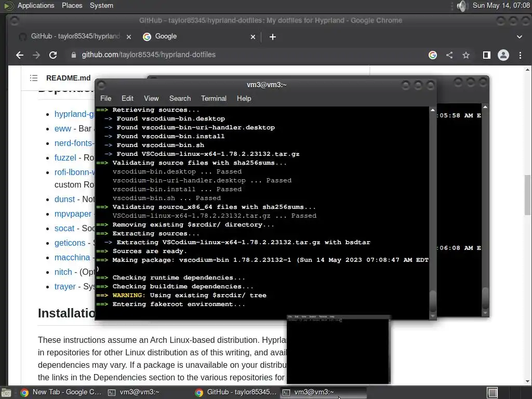
Task: Open the terminal File menu
Action: coord(105,98)
